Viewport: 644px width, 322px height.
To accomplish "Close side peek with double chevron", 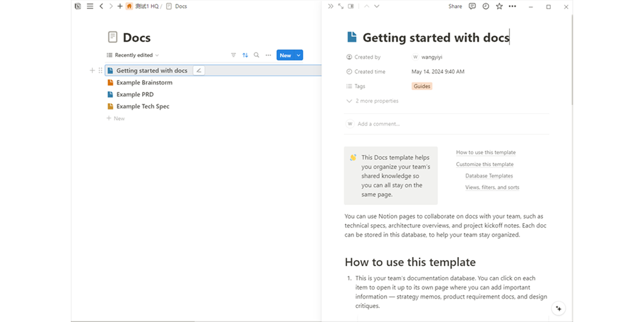I will click(x=331, y=6).
